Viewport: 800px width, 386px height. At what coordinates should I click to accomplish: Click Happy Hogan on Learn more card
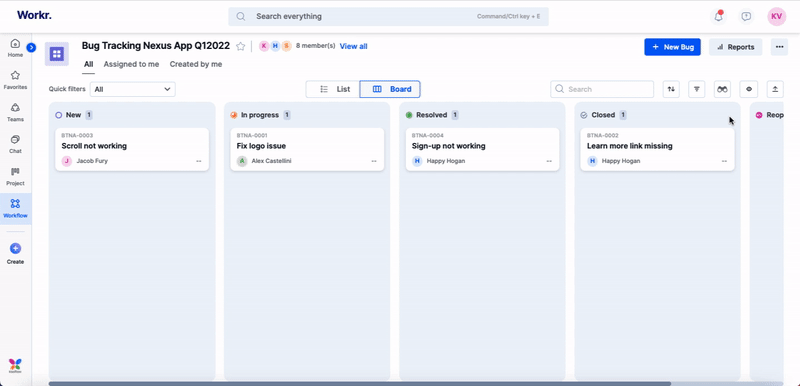(614, 161)
